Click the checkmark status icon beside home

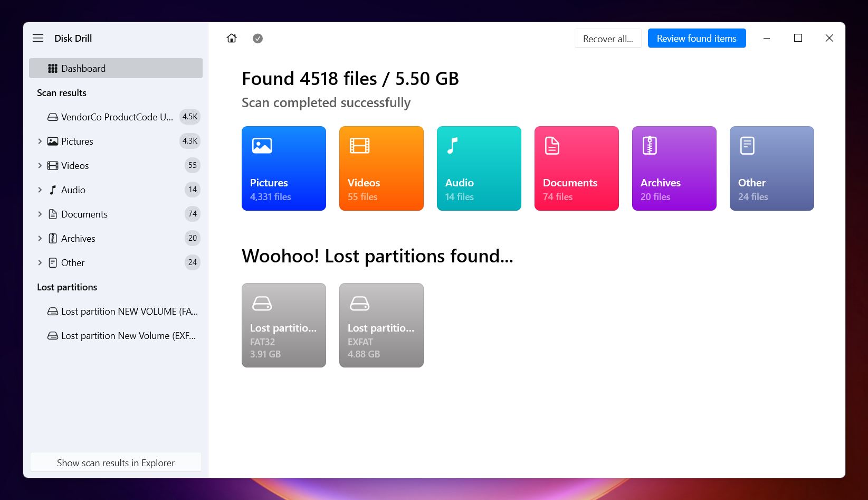click(x=257, y=38)
